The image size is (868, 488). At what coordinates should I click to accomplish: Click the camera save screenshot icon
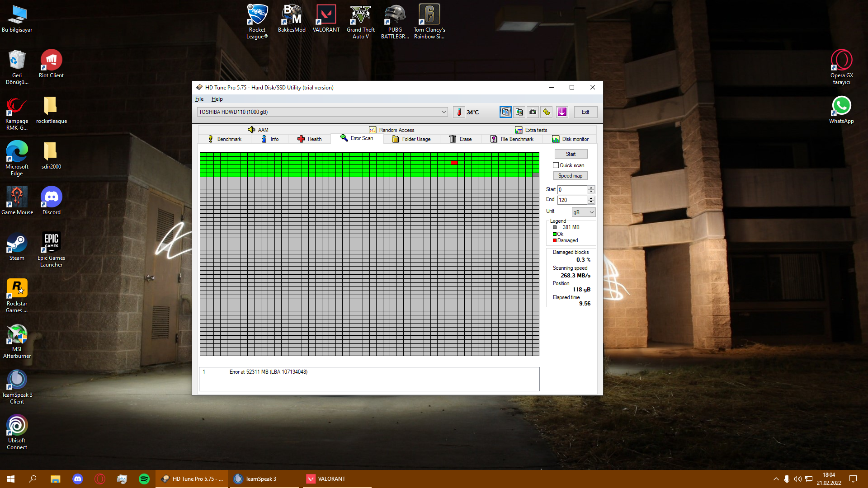(x=533, y=112)
